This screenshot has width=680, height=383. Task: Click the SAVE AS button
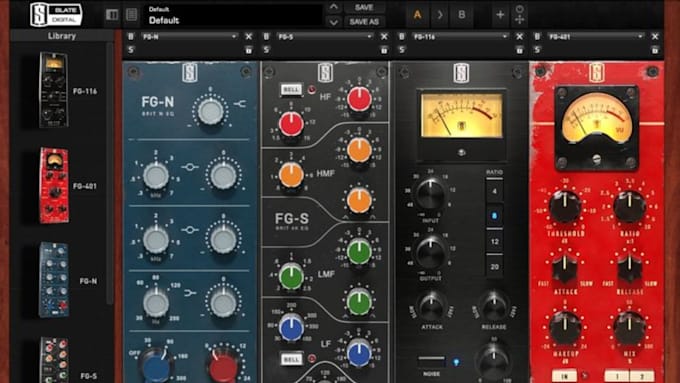364,22
